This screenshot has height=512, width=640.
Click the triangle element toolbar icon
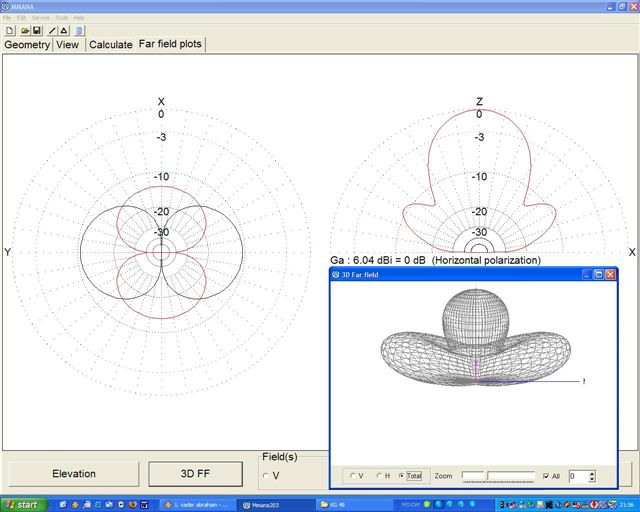click(63, 31)
